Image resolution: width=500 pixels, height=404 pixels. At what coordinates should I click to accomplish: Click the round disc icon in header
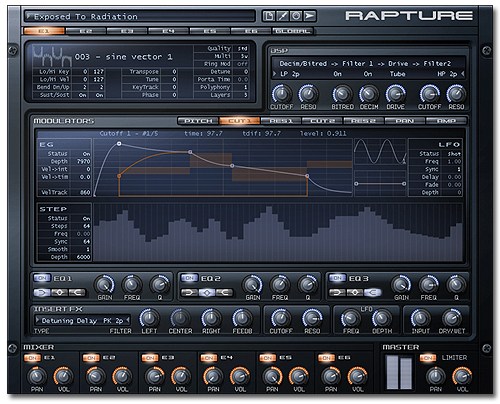coord(296,16)
